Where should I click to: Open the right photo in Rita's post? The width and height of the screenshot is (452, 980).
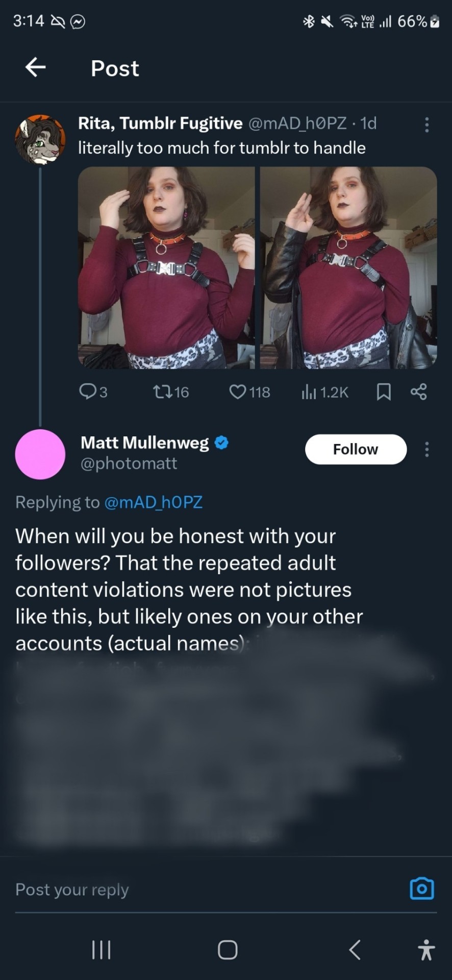[348, 267]
